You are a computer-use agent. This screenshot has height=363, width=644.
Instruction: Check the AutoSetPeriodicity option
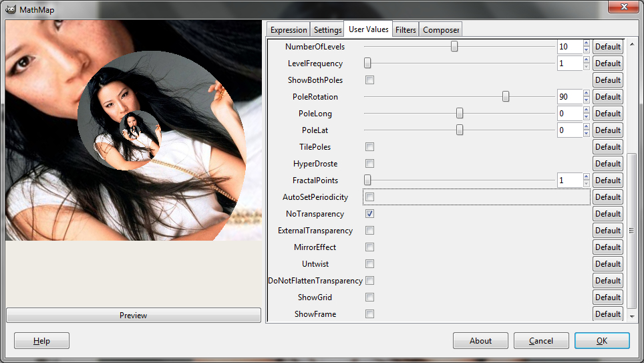[369, 197]
